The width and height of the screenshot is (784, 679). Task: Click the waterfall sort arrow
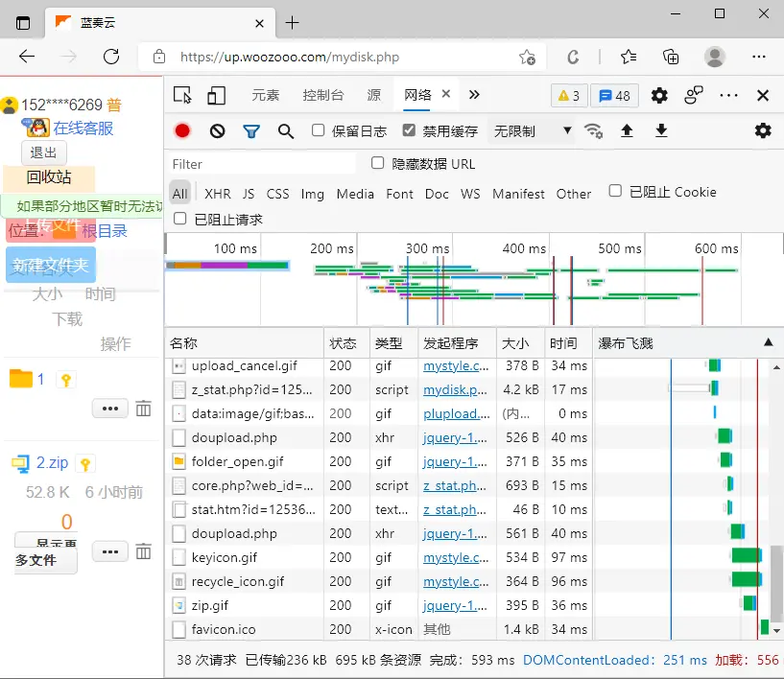pos(768,342)
